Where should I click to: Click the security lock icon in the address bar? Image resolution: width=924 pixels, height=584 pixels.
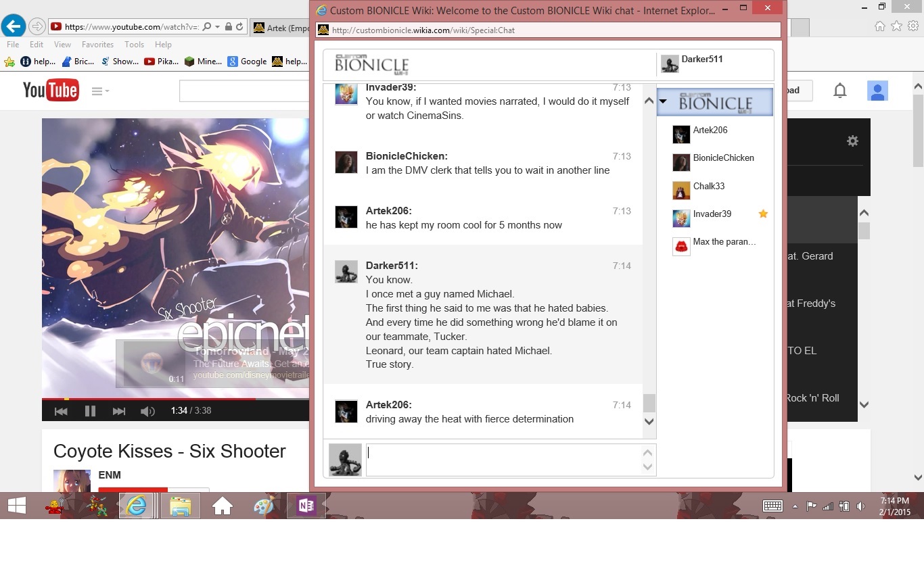(x=229, y=27)
